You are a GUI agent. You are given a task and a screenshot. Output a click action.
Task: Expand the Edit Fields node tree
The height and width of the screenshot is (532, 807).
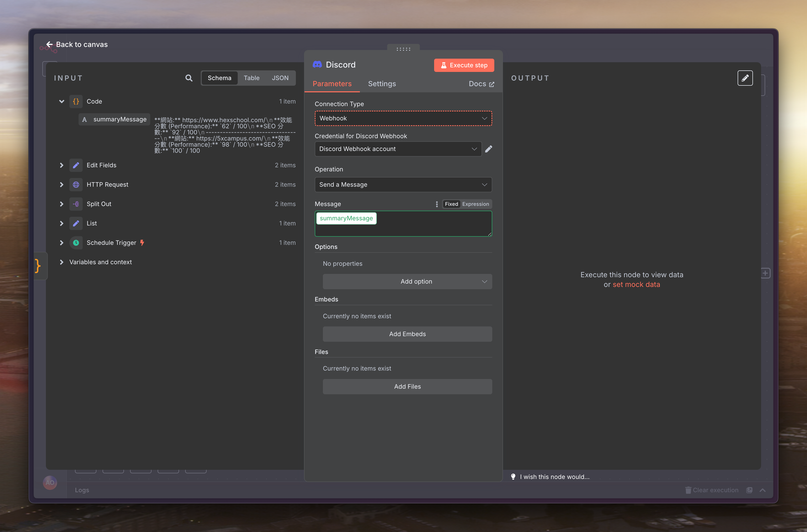click(x=61, y=165)
